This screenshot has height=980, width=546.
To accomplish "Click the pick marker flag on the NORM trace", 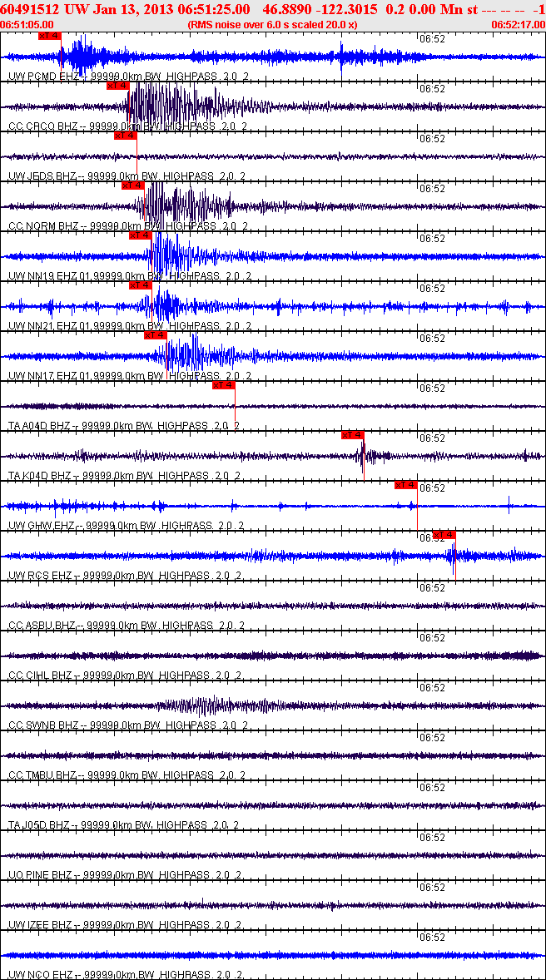I will pos(132,186).
